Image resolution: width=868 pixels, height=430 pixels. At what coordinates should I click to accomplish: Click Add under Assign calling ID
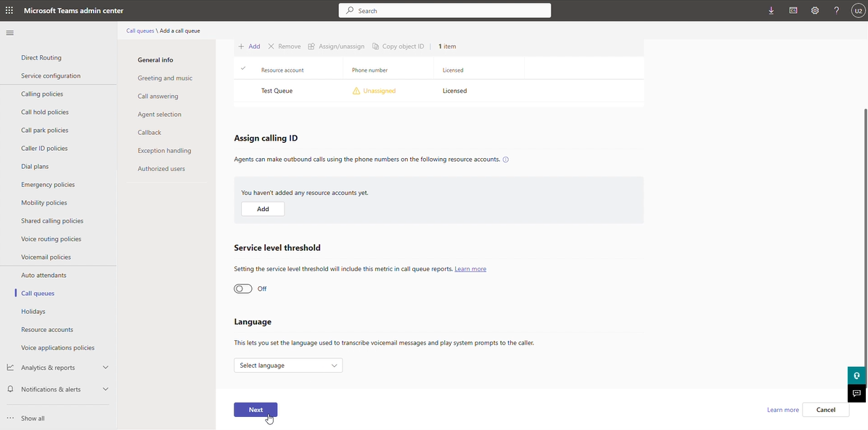(263, 209)
